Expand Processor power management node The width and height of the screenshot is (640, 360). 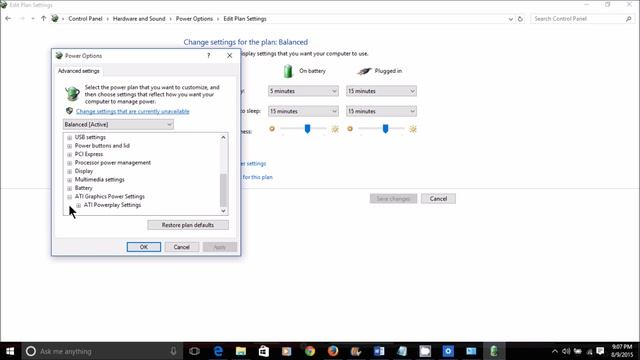click(69, 163)
